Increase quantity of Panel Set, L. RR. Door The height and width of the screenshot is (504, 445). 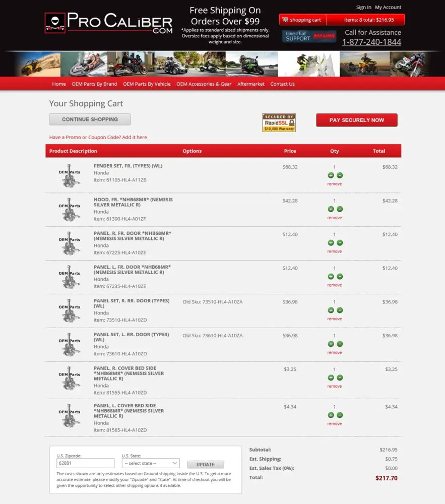(331, 344)
